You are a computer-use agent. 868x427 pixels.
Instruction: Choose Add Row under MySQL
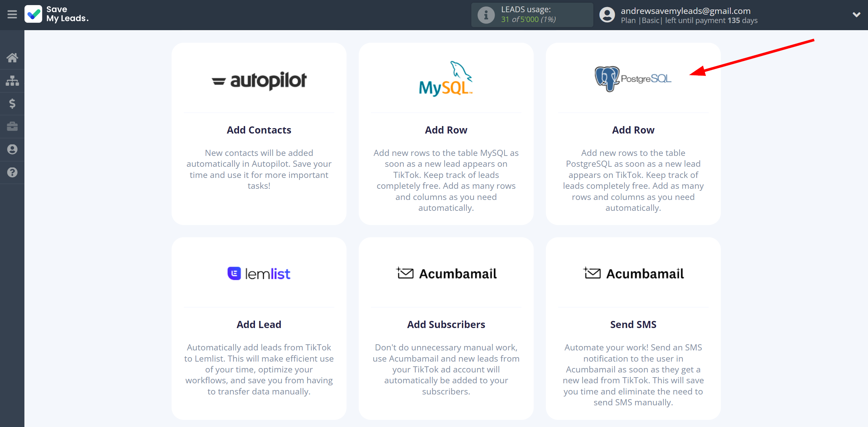pyautogui.click(x=446, y=130)
